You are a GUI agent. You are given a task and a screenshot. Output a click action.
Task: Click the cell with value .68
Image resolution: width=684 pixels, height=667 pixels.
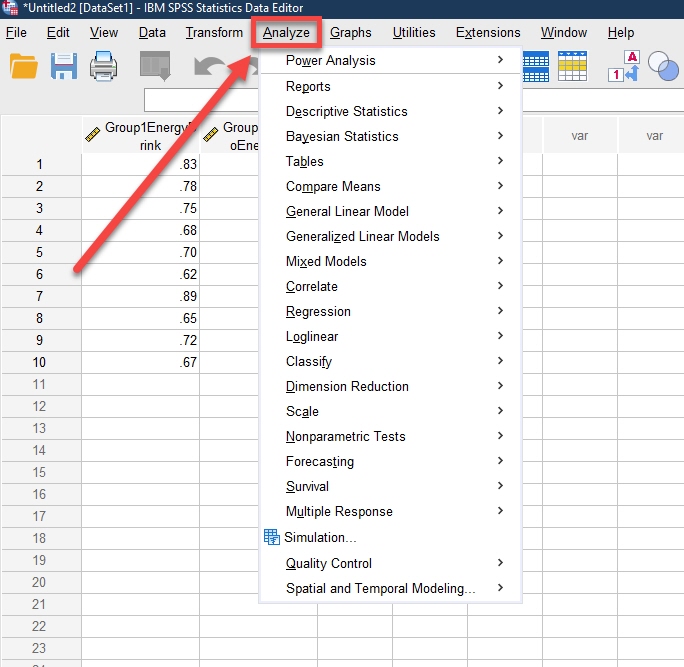140,230
